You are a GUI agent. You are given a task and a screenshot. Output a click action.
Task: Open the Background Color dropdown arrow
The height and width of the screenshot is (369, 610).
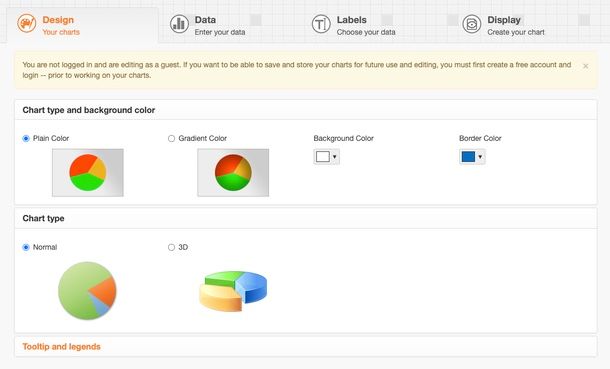pos(335,157)
